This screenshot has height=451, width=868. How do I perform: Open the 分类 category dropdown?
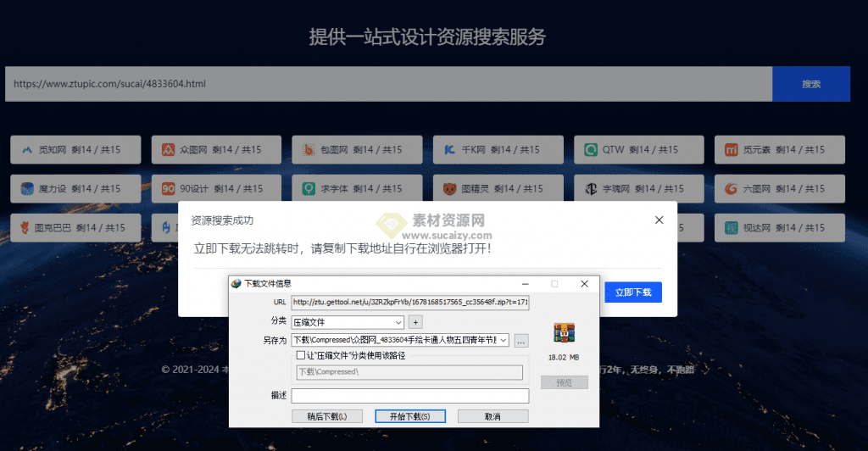[398, 322]
